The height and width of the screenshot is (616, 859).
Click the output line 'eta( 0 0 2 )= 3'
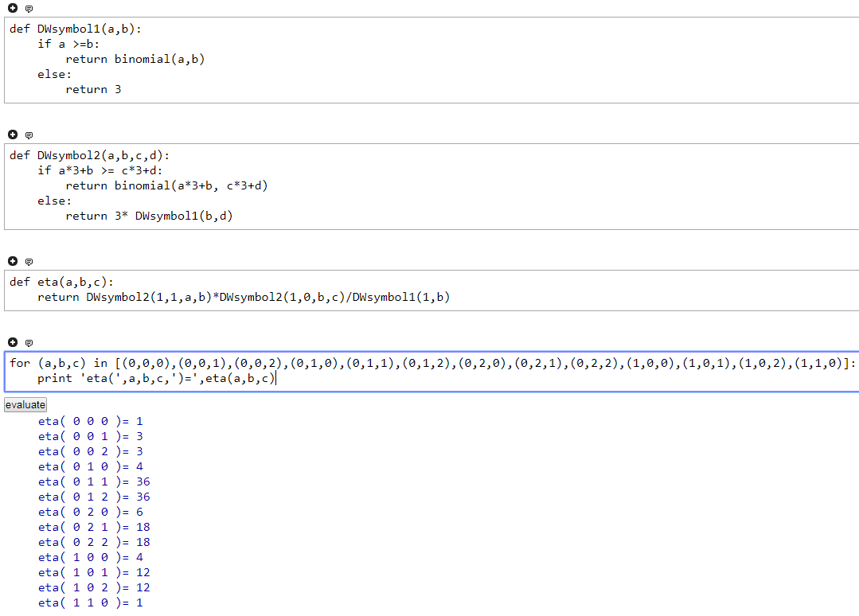tap(91, 452)
